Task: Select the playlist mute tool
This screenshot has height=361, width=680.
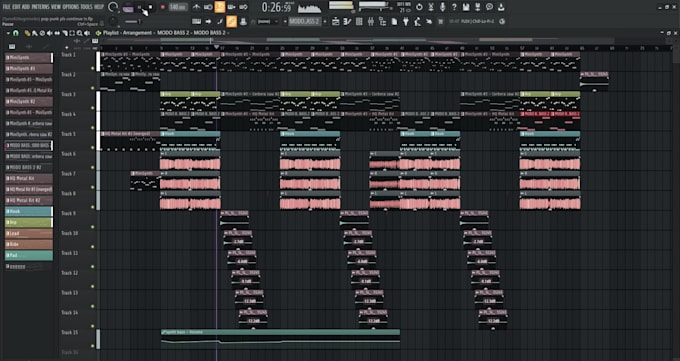Action: click(x=49, y=33)
